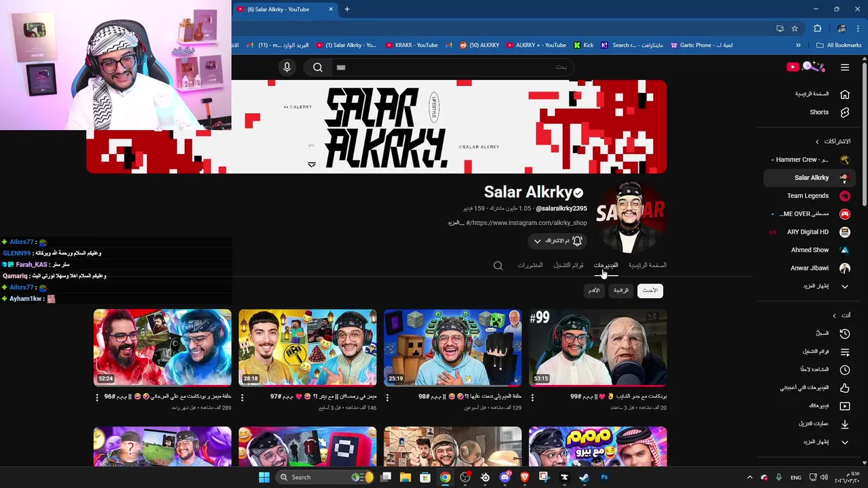Click the banner expand arrow below channel art
The width and height of the screenshot is (868, 488).
point(311,165)
